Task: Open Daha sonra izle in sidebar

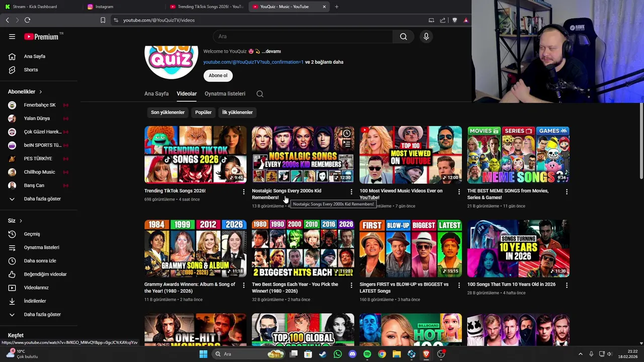Action: click(x=39, y=261)
